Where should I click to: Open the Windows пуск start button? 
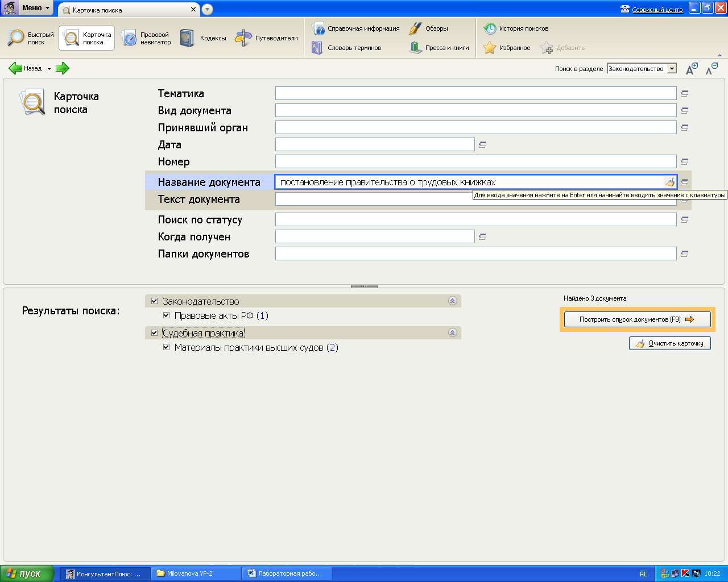click(x=27, y=573)
